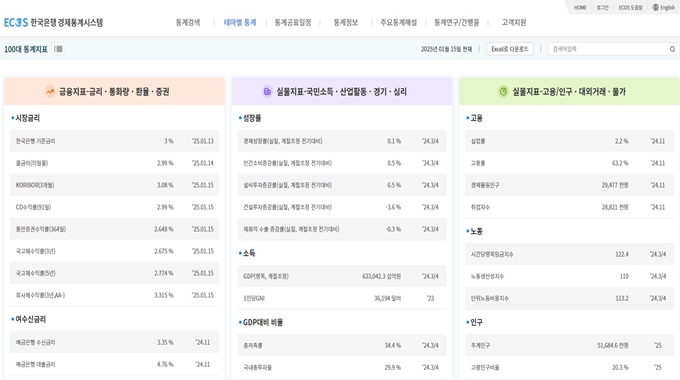Select the 추계인구 row label
This screenshot has height=380, width=680.
pos(481,346)
